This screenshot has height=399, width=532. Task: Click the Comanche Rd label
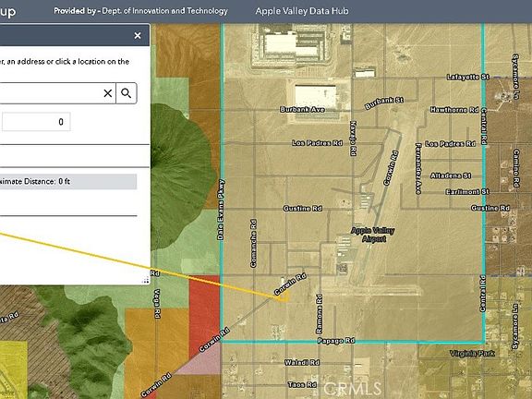tap(253, 243)
